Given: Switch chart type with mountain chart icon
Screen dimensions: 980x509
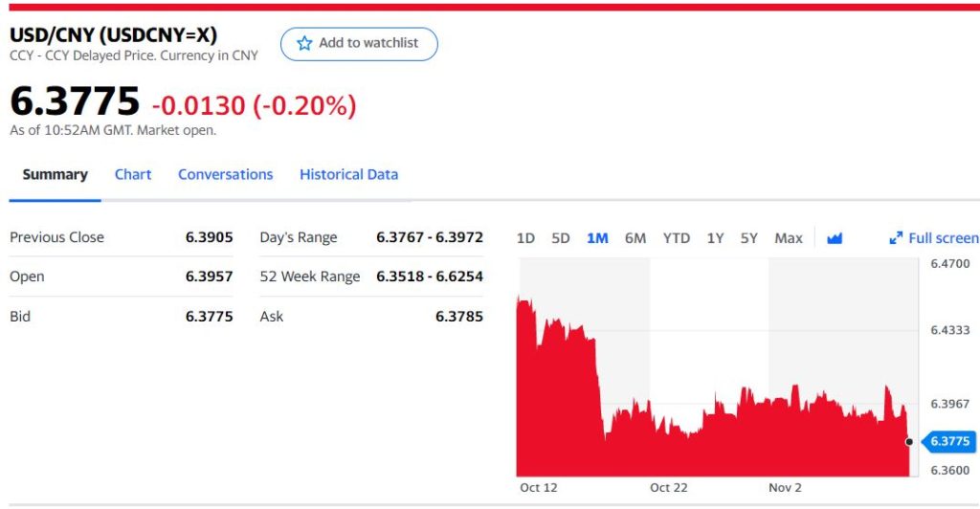Looking at the screenshot, I should pos(835,238).
